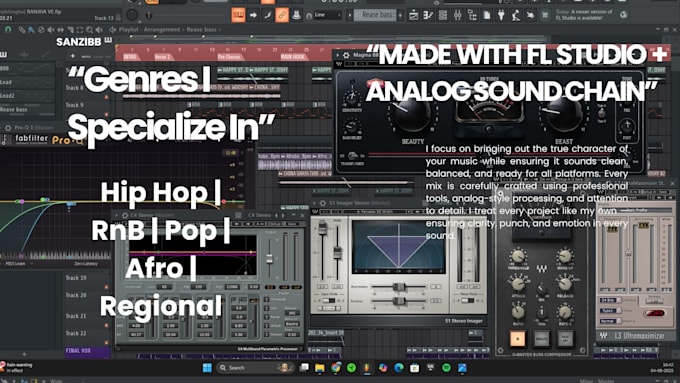Open the Piano roll view icon

coord(428,16)
